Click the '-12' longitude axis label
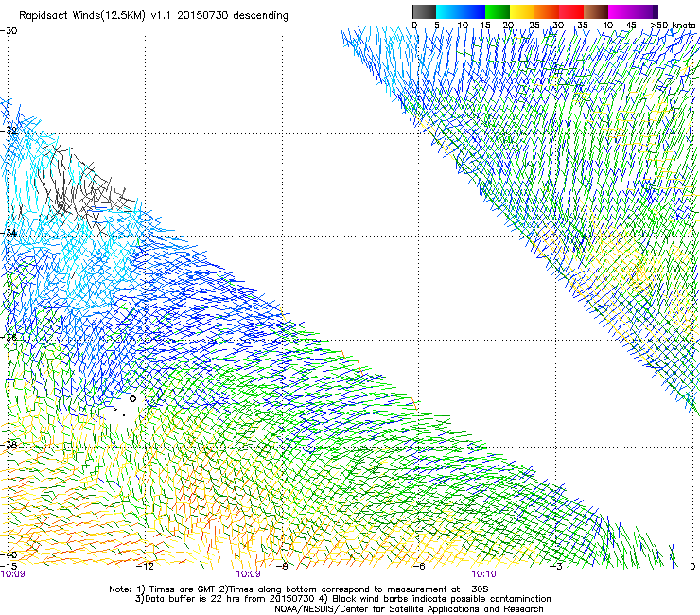The height and width of the screenshot is (615, 700). coord(145,566)
